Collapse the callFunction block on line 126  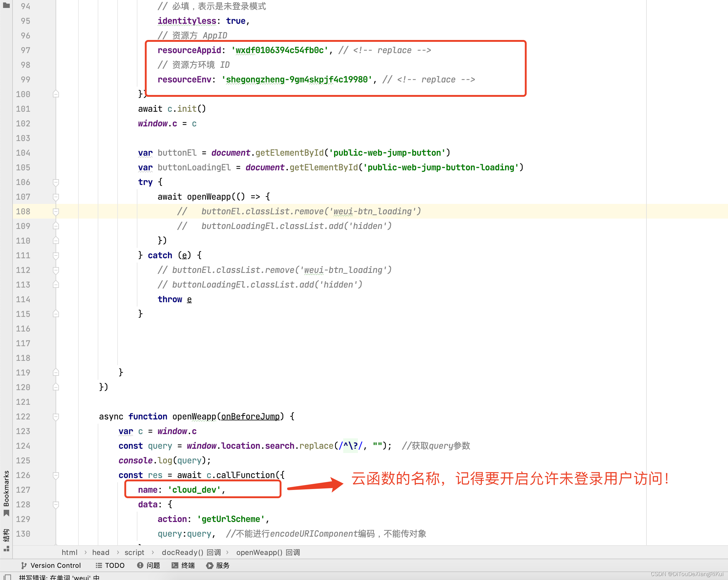(56, 475)
